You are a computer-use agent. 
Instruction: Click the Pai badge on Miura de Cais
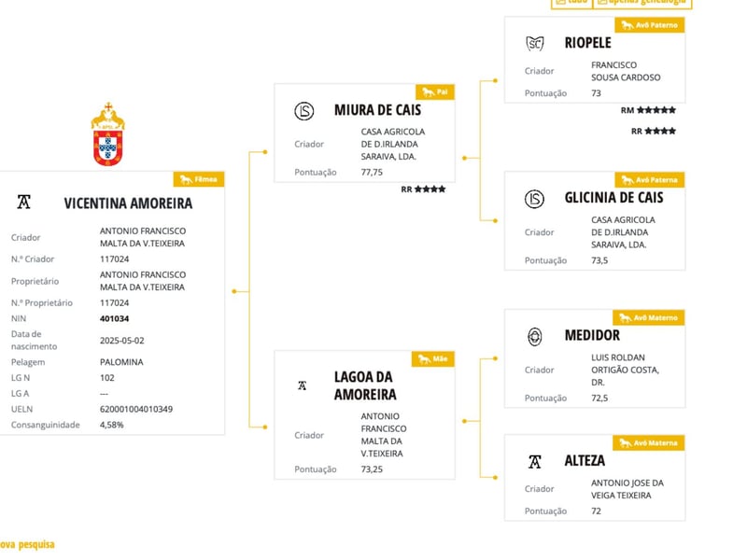pos(435,92)
